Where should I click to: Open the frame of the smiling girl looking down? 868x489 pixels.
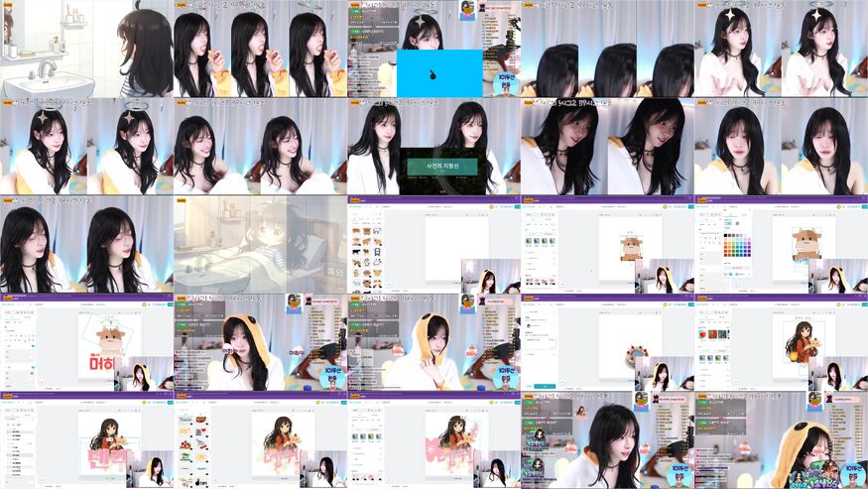[x=260, y=146]
